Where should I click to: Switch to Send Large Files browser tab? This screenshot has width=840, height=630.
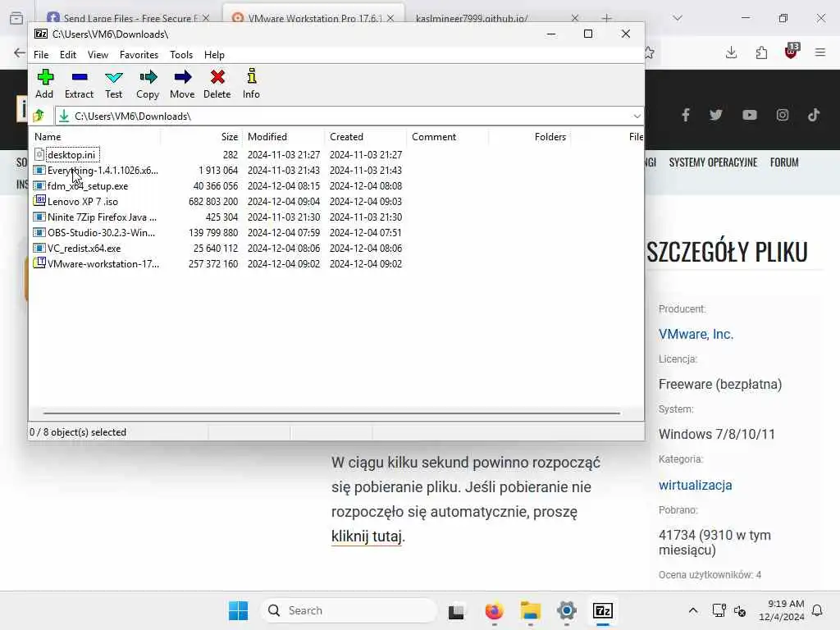[x=127, y=18]
